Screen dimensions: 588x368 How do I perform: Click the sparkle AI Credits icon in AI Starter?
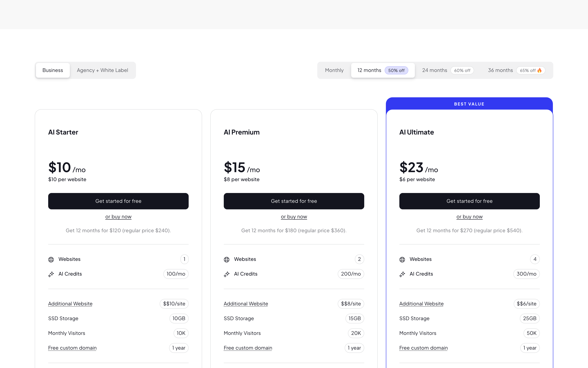coord(51,274)
